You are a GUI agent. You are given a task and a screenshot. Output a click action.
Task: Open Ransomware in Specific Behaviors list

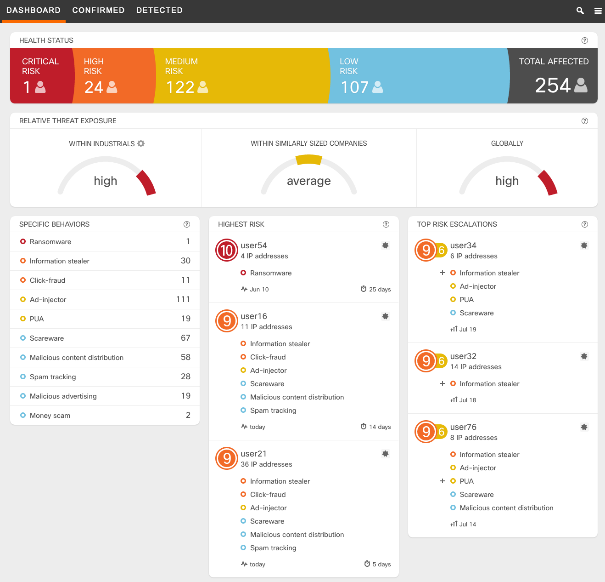tap(52, 241)
